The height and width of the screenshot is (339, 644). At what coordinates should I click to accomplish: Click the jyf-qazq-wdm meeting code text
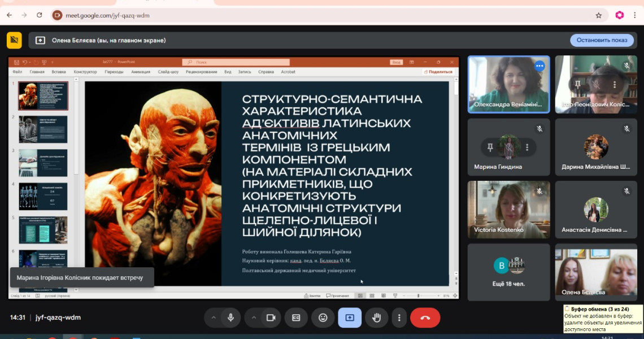tap(58, 317)
